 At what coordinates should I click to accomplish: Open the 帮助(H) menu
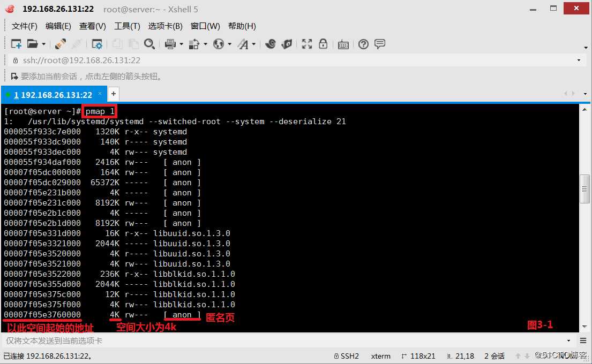[x=242, y=26]
